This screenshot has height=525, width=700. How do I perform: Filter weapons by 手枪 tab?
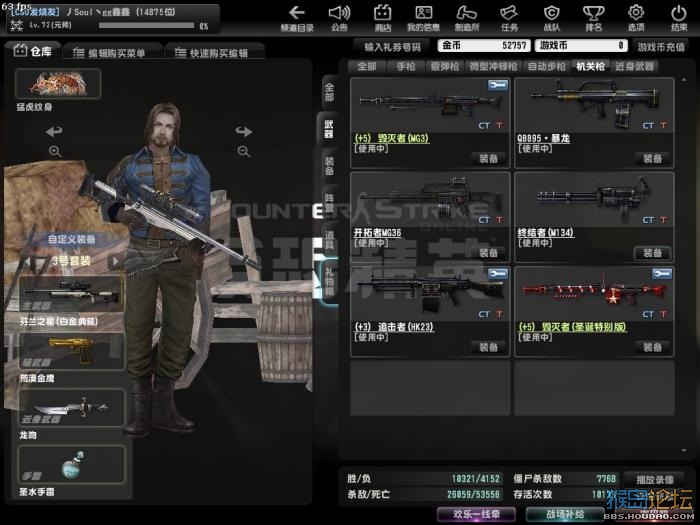click(x=406, y=67)
